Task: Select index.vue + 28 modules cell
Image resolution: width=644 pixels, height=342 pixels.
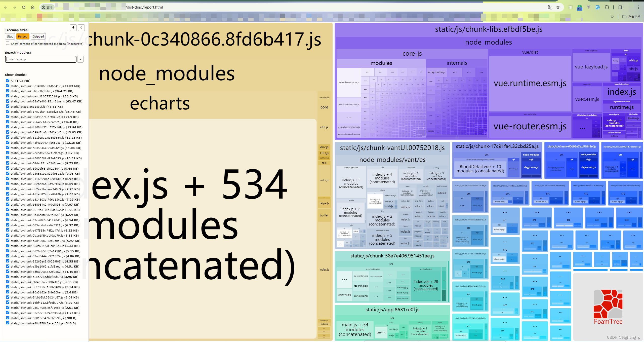Action: point(426,285)
